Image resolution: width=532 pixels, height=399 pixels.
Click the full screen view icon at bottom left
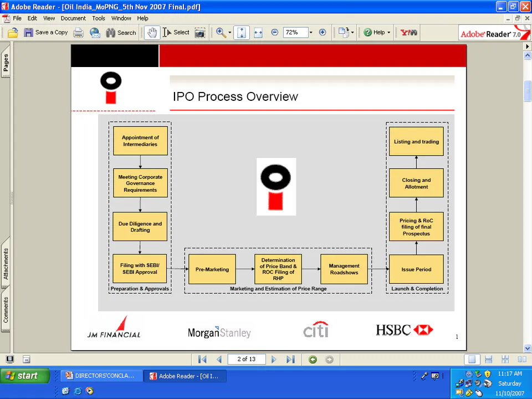(x=10, y=359)
